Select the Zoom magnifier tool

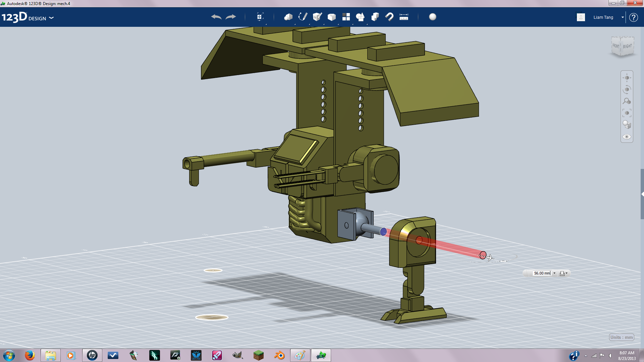[627, 101]
